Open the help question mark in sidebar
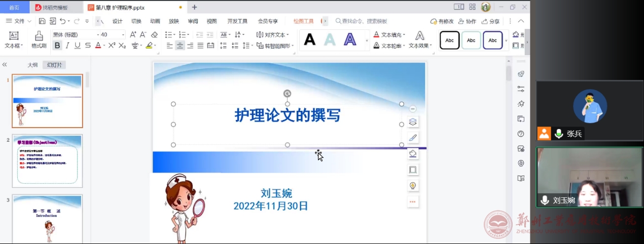The image size is (644, 244). coord(521,134)
